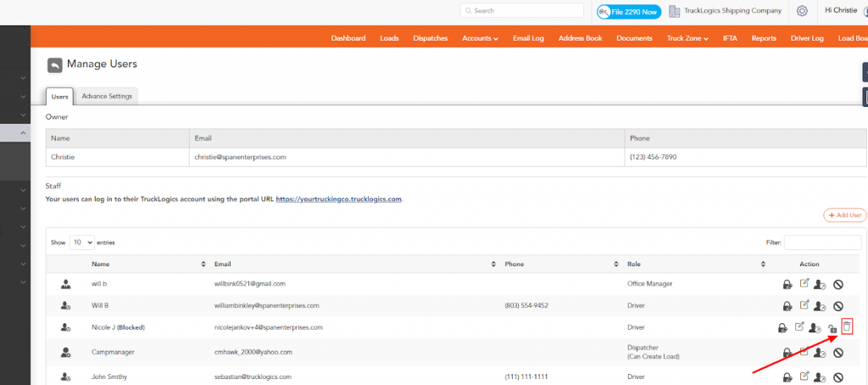Click the back arrow icon beside Manage Users
This screenshot has width=868, height=385.
[55, 66]
